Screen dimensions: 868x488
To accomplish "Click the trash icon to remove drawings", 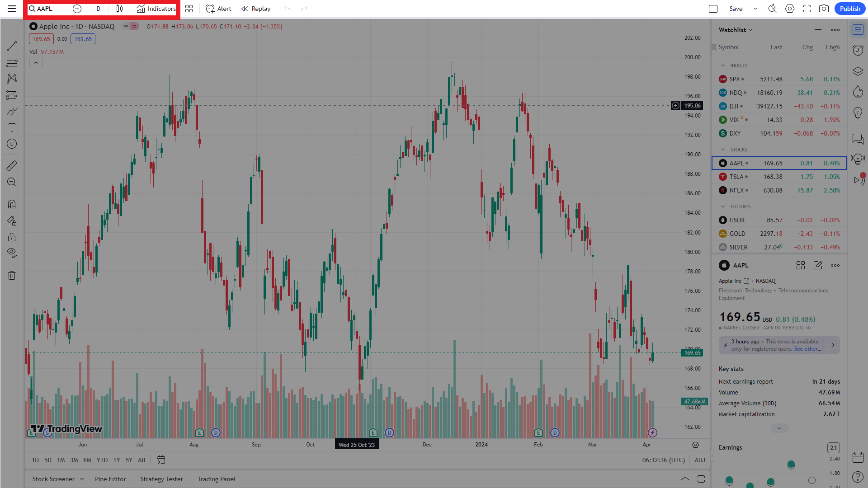I will click(12, 275).
